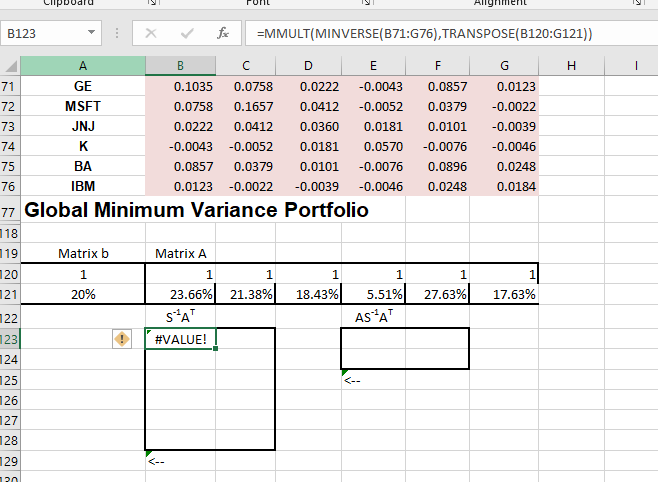Click into the formula bar MMULT formula
Image resolution: width=658 pixels, height=482 pixels.
click(424, 33)
